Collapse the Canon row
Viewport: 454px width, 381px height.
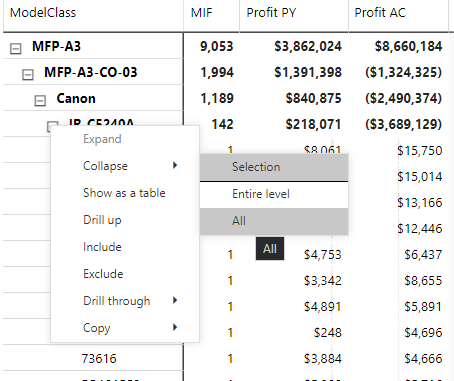pyautogui.click(x=40, y=100)
